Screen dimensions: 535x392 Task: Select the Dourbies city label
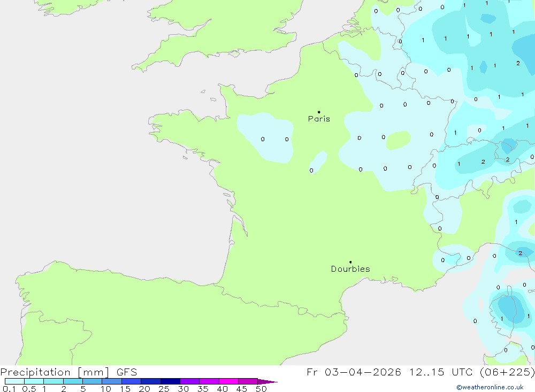pyautogui.click(x=350, y=269)
